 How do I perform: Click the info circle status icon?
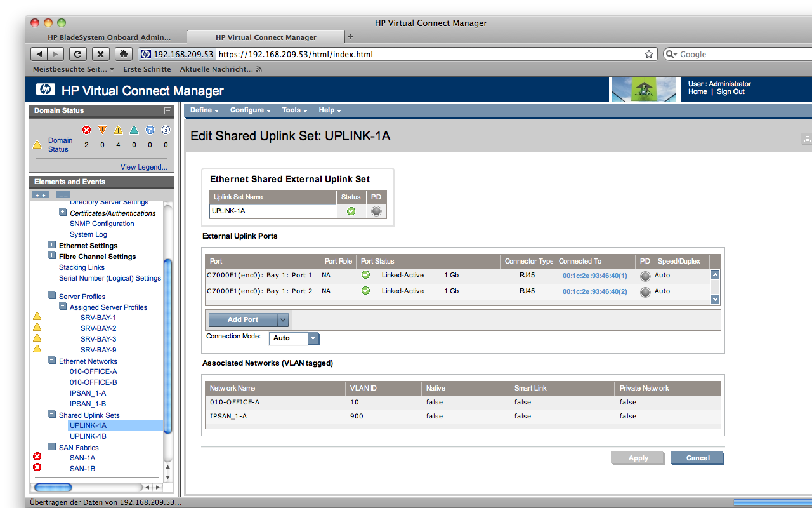[x=166, y=130]
